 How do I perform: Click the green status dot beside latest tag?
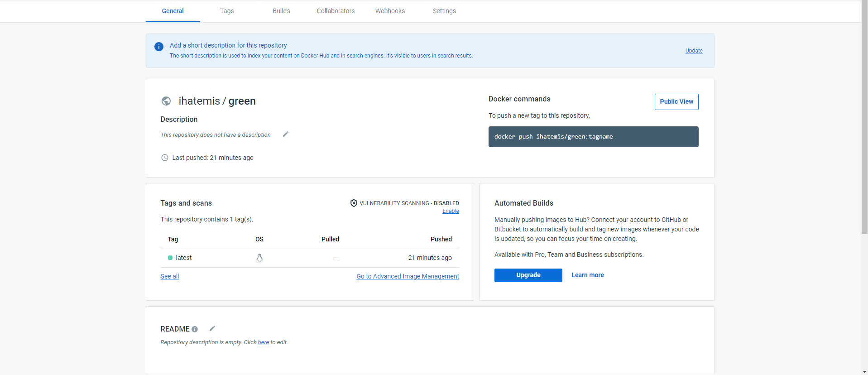170,258
